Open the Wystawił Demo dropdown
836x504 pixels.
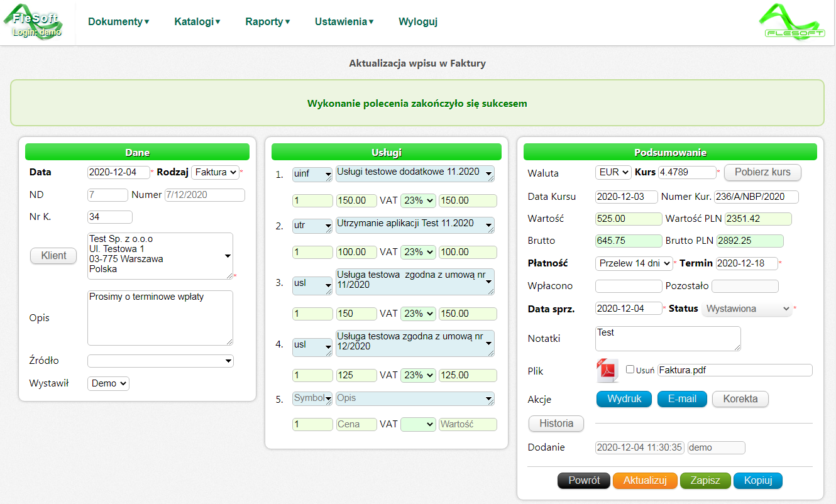pyautogui.click(x=108, y=383)
